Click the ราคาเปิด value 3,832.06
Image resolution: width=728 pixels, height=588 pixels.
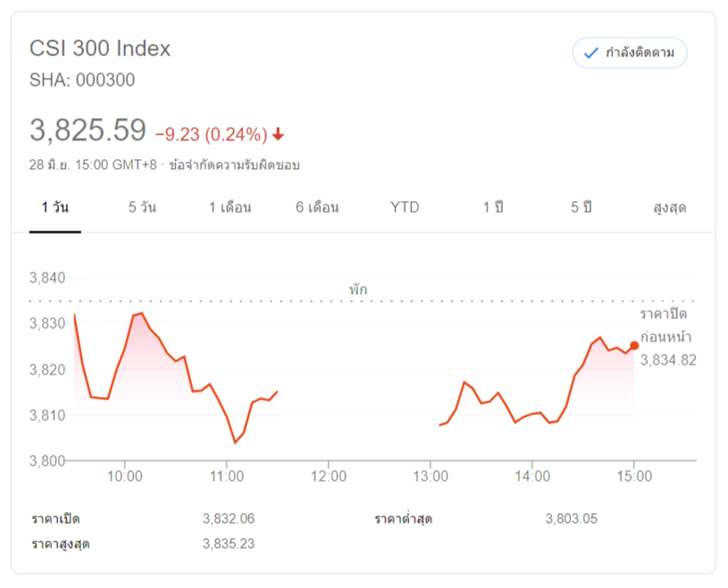click(x=229, y=518)
